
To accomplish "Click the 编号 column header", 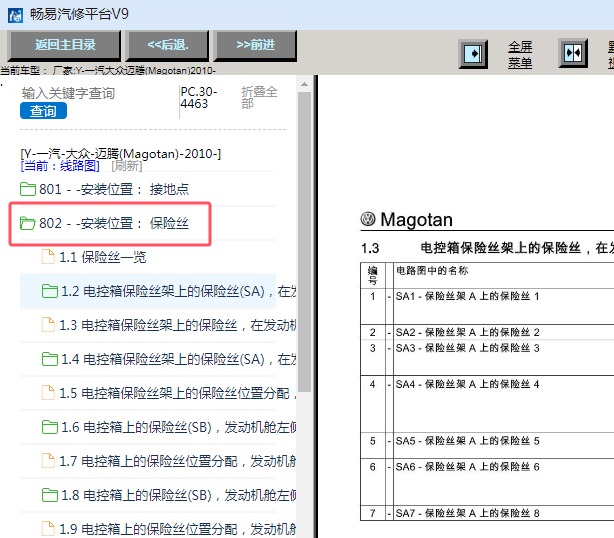I will tap(372, 275).
